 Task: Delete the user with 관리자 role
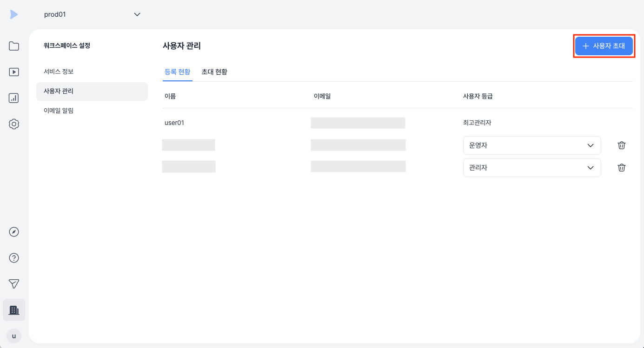coord(622,168)
